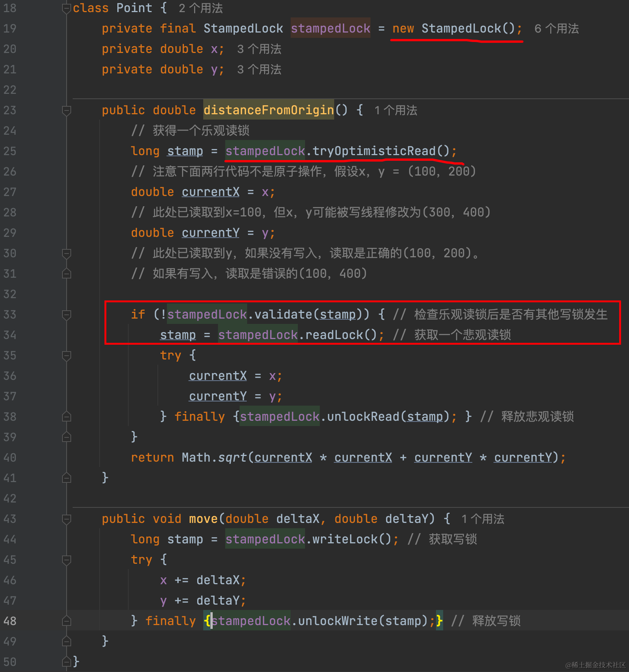Click the currentX variable declaration on line 27

tap(210, 192)
